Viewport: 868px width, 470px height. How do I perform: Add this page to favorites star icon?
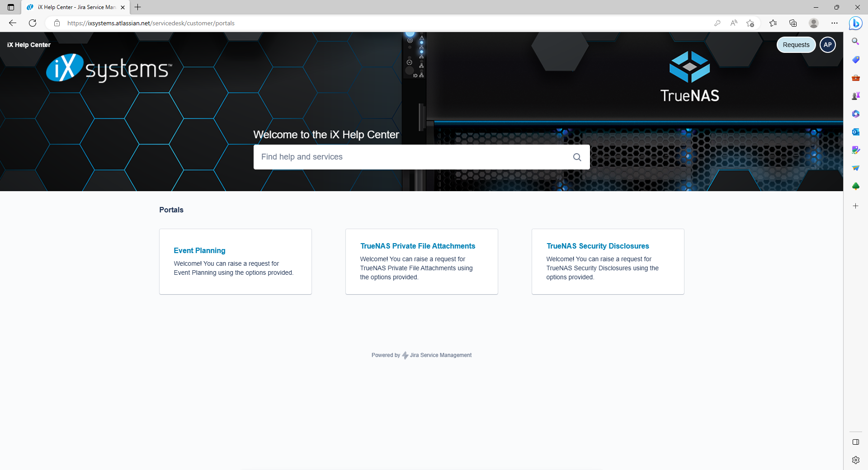click(750, 23)
